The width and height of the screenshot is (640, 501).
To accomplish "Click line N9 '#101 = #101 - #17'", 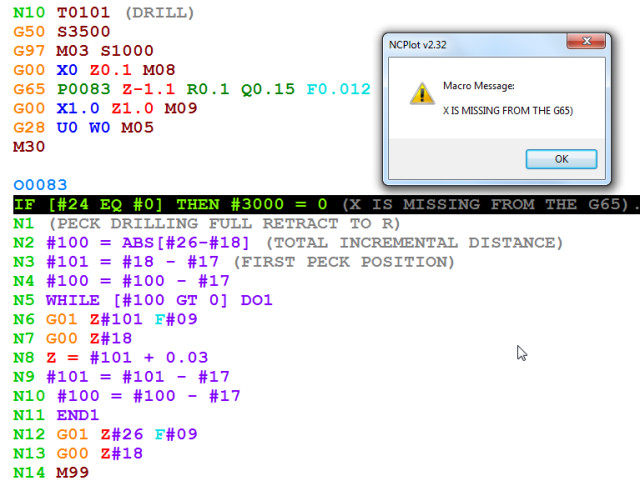I will tap(121, 377).
